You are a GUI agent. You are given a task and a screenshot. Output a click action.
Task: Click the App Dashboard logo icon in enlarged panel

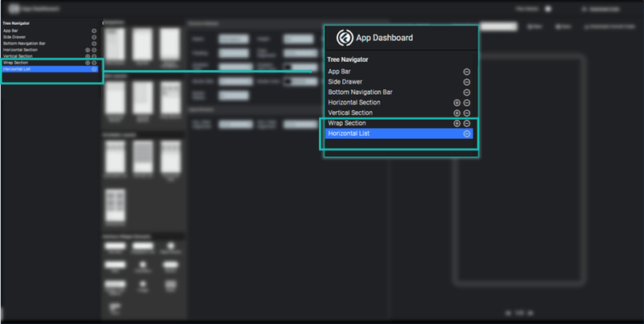click(341, 38)
